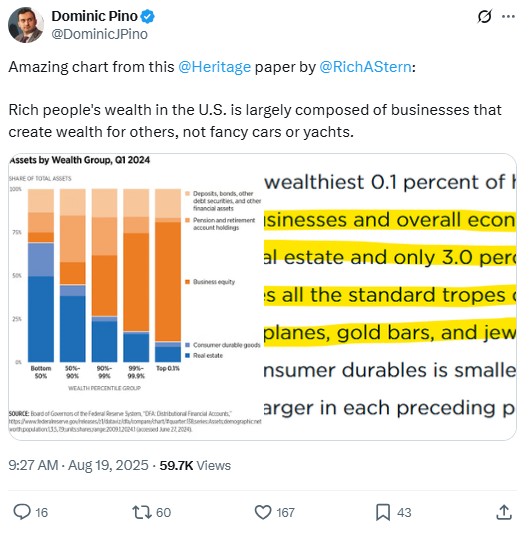The image size is (529, 533).
Task: Click the 167 likes count
Action: pos(285,512)
